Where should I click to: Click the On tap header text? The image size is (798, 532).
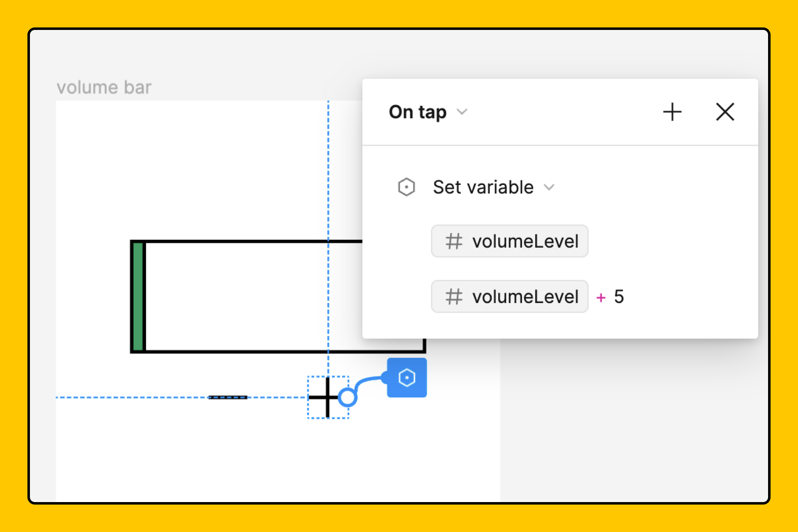pyautogui.click(x=417, y=111)
